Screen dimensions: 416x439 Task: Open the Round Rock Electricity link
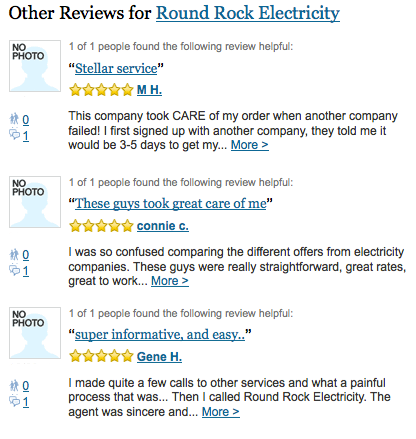tap(248, 14)
